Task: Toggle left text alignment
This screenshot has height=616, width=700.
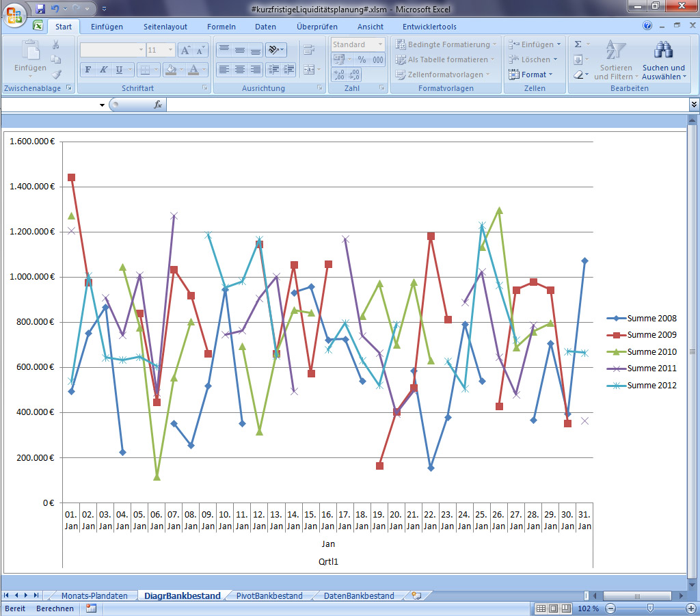Action: coord(224,70)
